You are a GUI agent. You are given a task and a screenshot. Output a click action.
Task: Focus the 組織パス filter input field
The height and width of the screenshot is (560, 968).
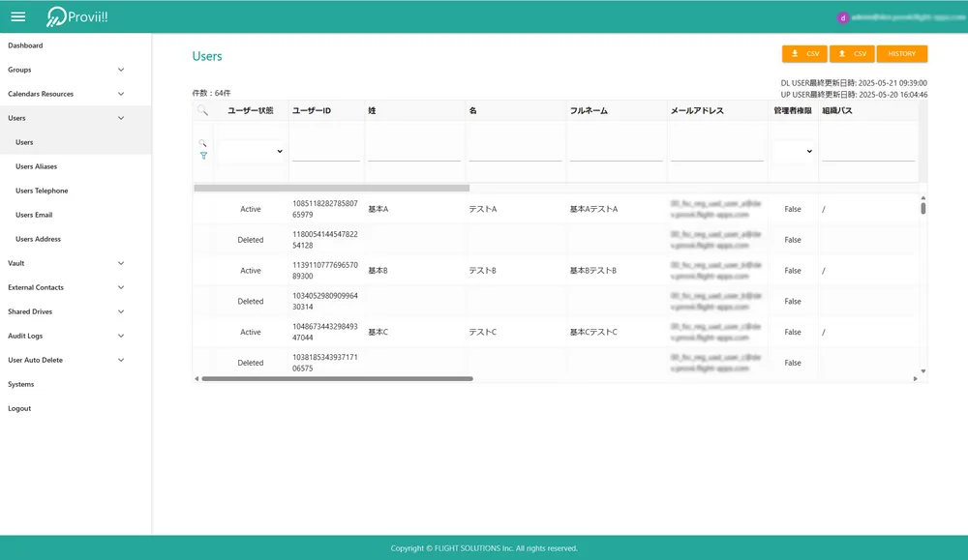[x=868, y=151]
